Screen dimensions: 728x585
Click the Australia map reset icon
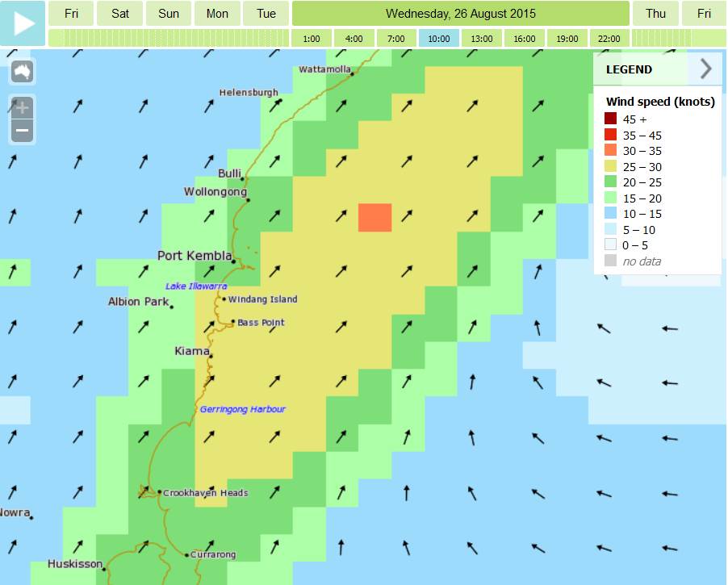[x=22, y=72]
